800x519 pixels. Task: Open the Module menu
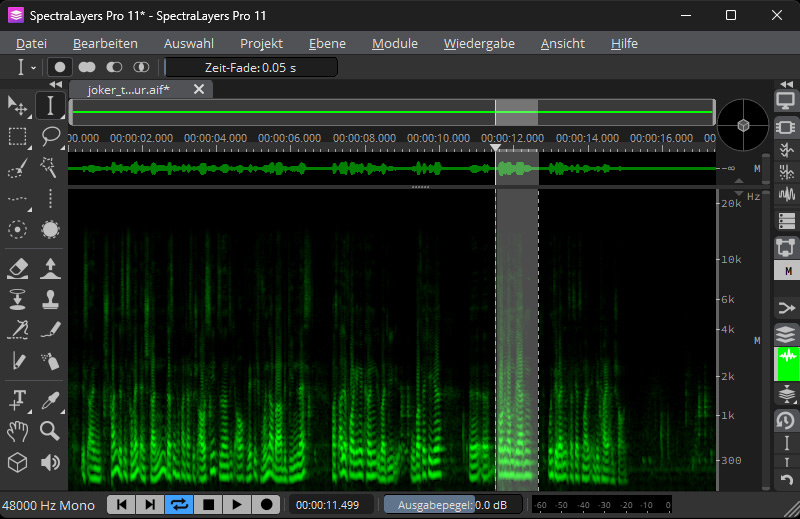tap(394, 43)
